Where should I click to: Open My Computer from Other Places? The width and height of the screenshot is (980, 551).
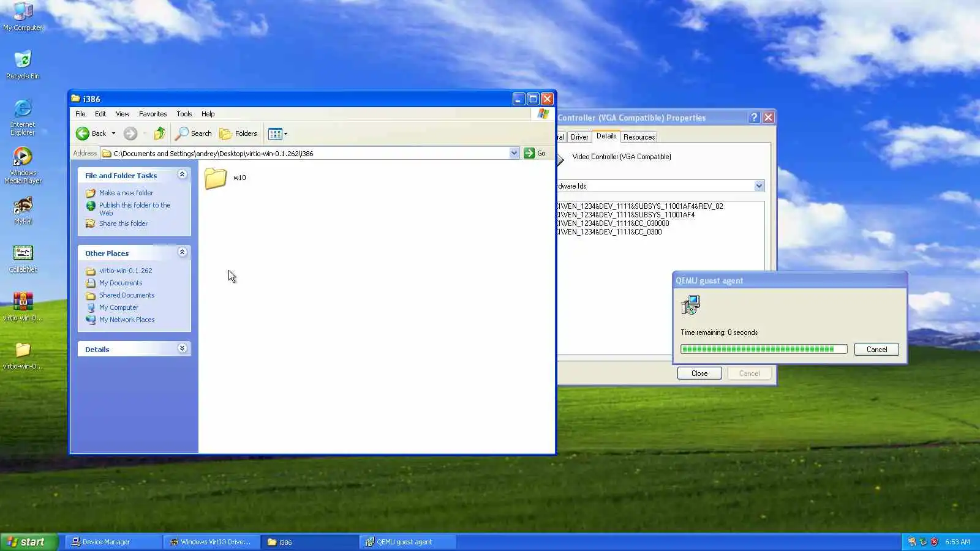(119, 307)
